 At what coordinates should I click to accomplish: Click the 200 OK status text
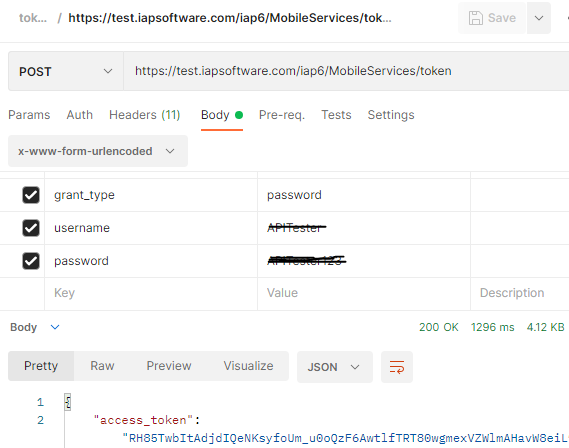click(438, 327)
